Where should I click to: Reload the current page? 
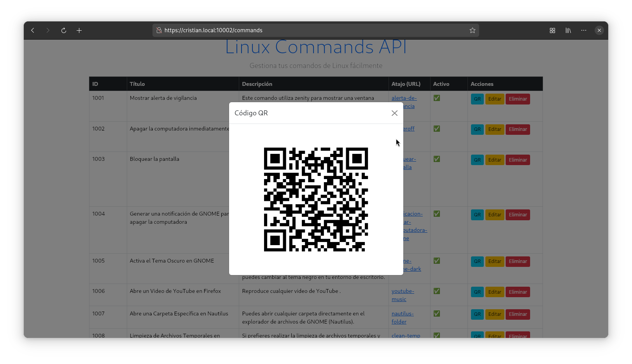(64, 30)
